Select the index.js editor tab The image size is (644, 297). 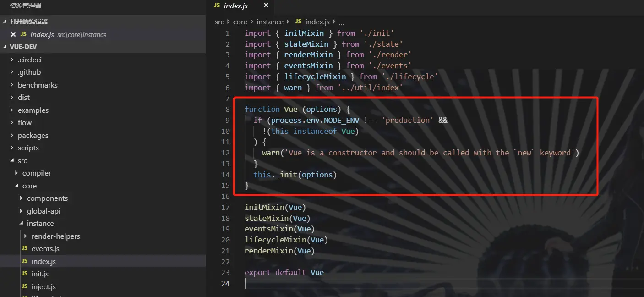[x=240, y=6]
